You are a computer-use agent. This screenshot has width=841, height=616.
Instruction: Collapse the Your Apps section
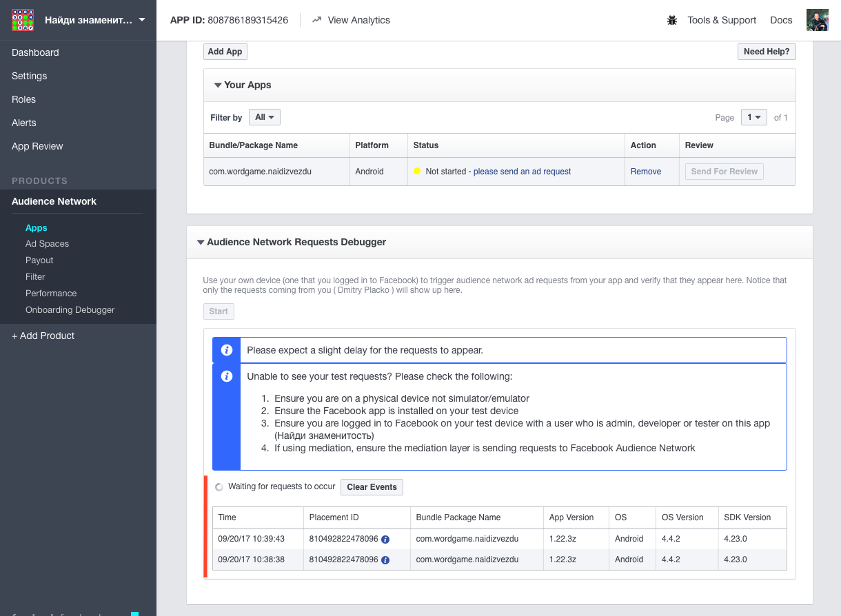click(x=218, y=85)
